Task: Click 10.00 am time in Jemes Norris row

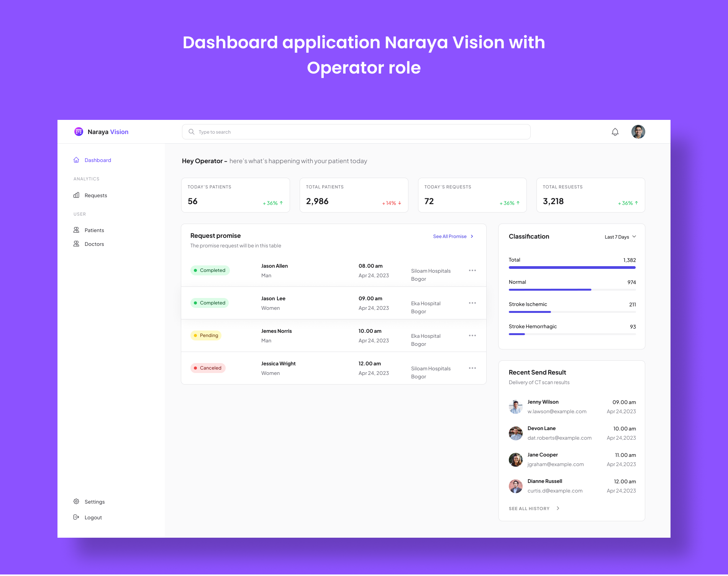Action: point(370,331)
